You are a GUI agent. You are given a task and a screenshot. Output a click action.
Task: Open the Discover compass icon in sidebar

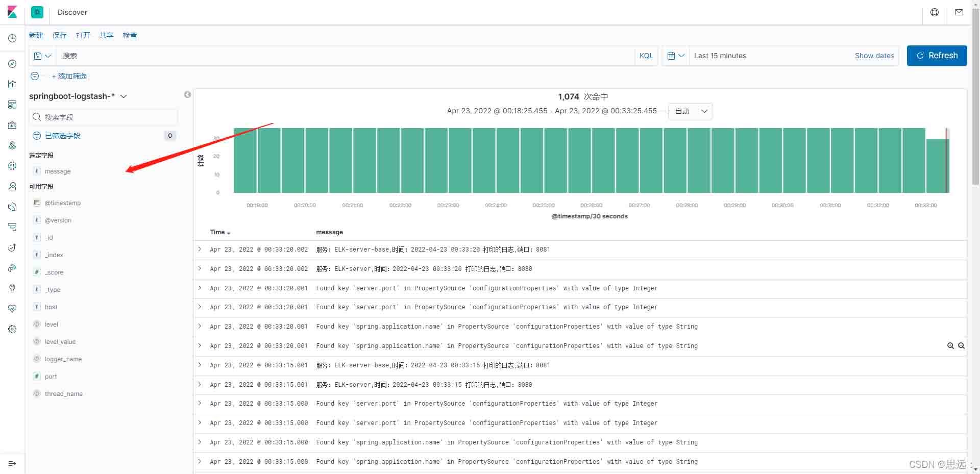pyautogui.click(x=12, y=64)
